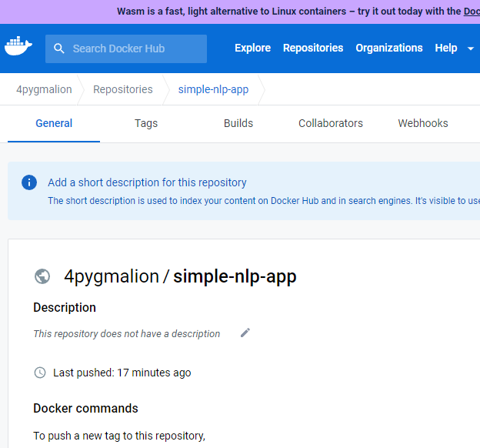
Task: Click 'Add a short description for this repository'
Action: coord(147,182)
